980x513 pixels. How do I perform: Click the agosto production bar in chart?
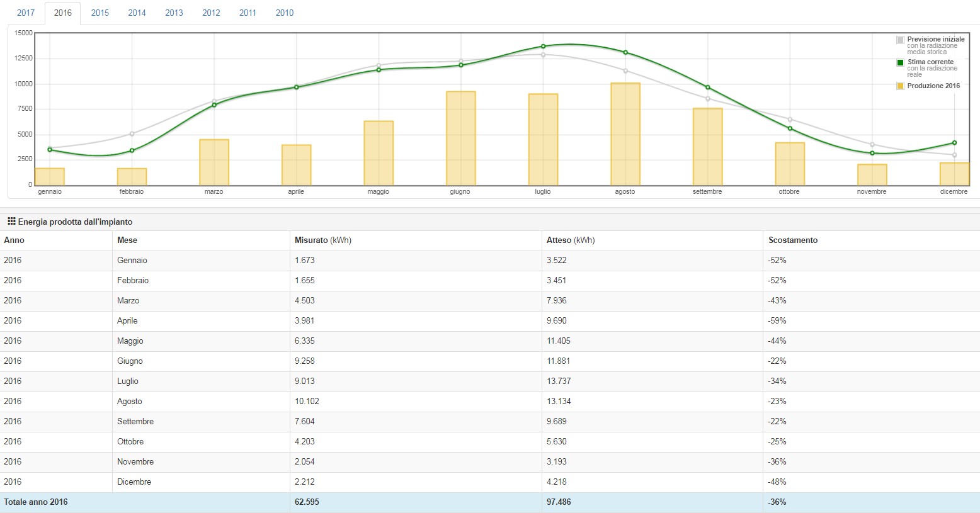tap(625, 134)
